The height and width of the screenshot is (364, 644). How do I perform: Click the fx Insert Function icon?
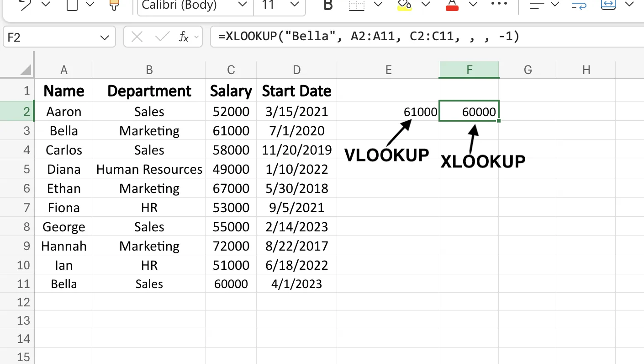pos(184,37)
